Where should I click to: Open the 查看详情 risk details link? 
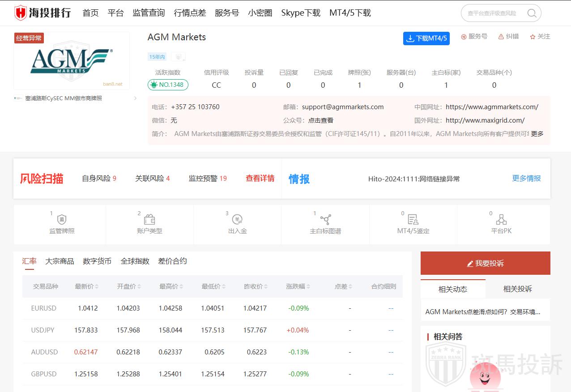pos(260,178)
